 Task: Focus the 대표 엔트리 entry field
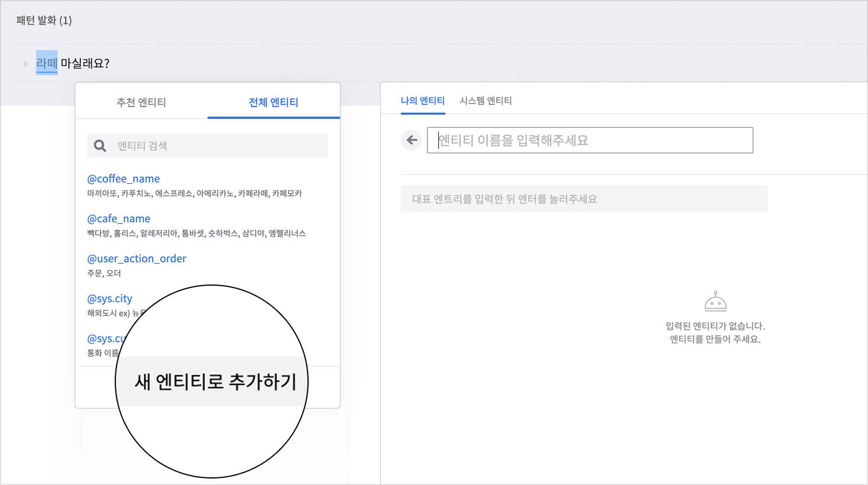click(x=584, y=199)
